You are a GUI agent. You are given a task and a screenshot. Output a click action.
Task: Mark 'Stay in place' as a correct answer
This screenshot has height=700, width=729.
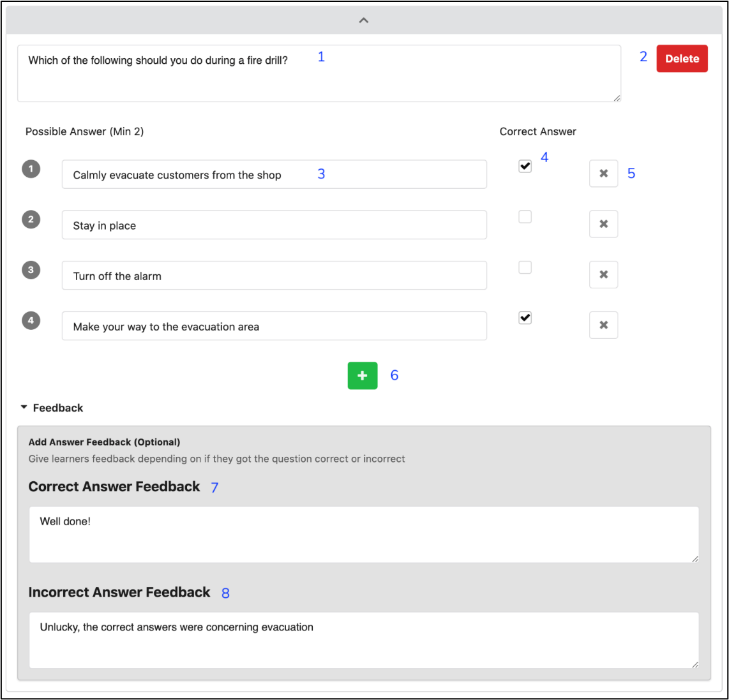click(x=525, y=217)
